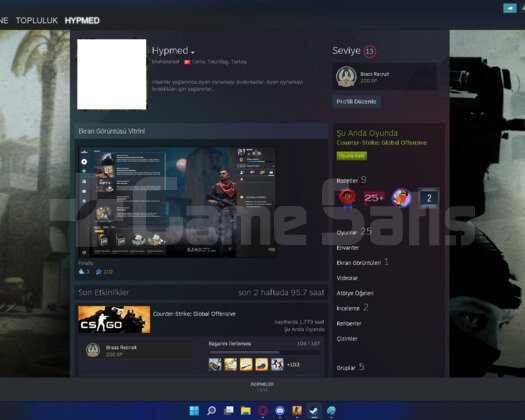
Task: Open the Çizimler artwork link
Action: pos(347,339)
